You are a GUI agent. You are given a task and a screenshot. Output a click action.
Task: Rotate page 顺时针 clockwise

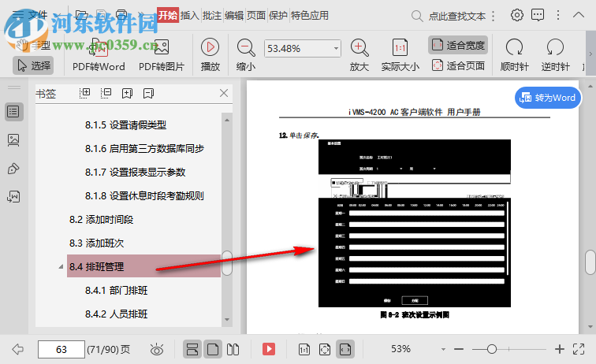point(514,55)
